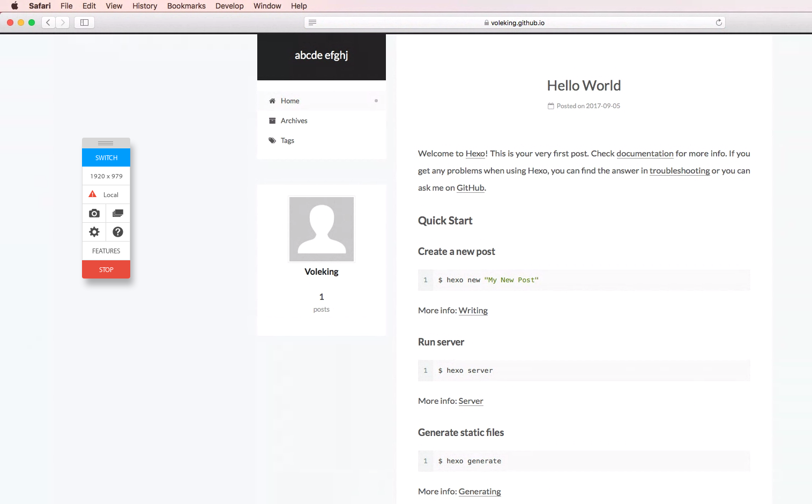
Task: Open the View menu
Action: [x=114, y=6]
